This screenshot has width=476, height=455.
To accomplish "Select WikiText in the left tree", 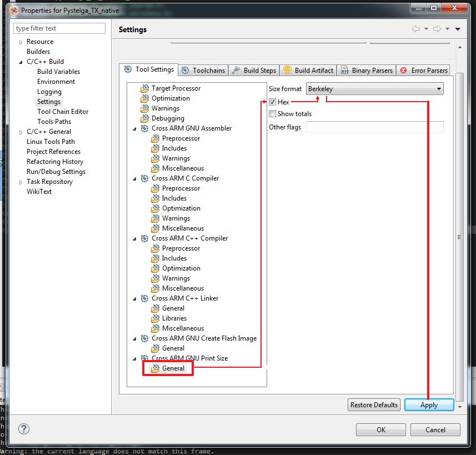I will 39,192.
